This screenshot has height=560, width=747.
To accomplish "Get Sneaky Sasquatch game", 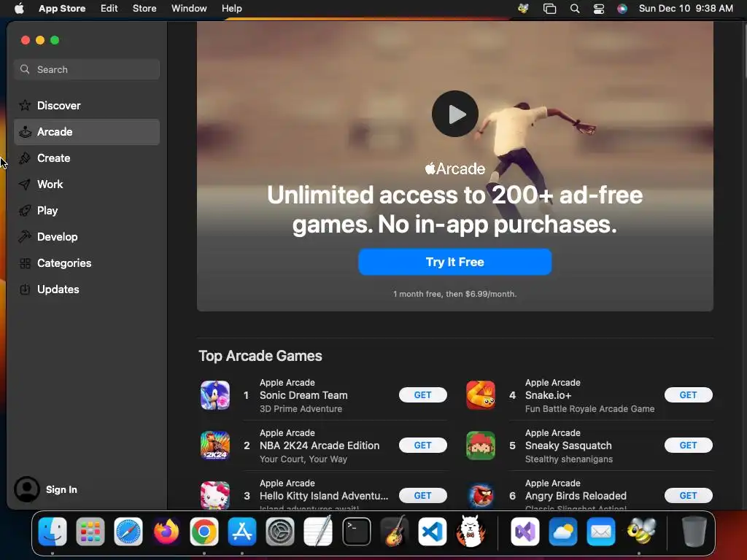I will tap(689, 446).
